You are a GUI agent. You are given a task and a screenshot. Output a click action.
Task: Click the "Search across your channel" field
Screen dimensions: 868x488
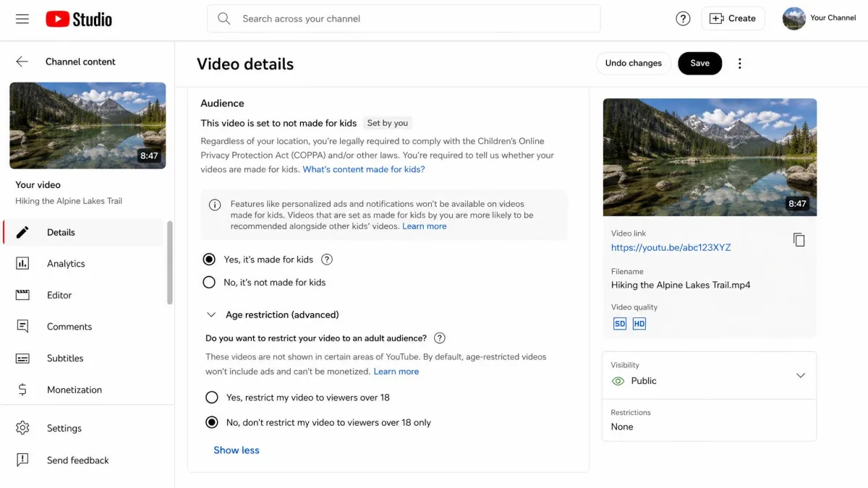[404, 19]
